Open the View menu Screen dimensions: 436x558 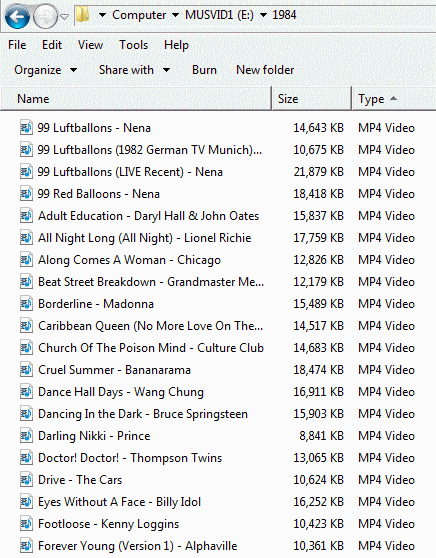click(x=90, y=45)
